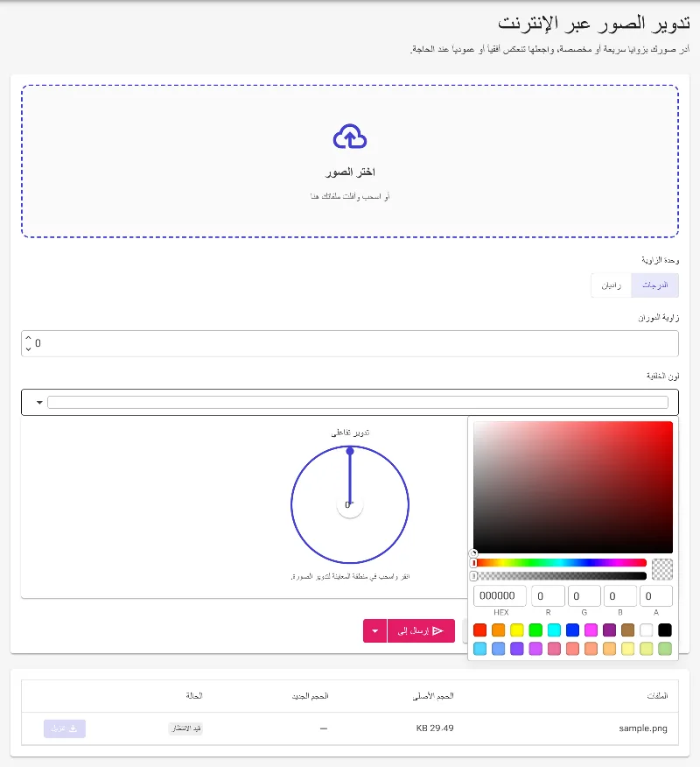The width and height of the screenshot is (700, 767).
Task: Decrease rotation angle with the down stepper arrow
Action: point(28,348)
